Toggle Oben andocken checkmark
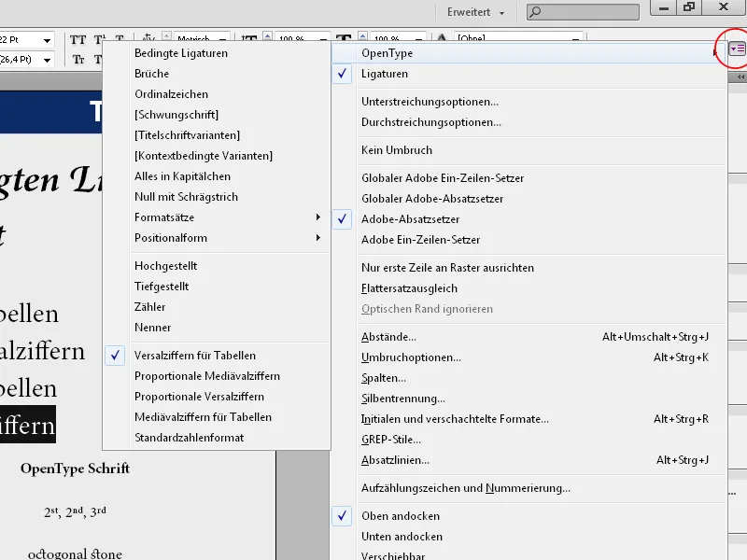 [x=529, y=516]
